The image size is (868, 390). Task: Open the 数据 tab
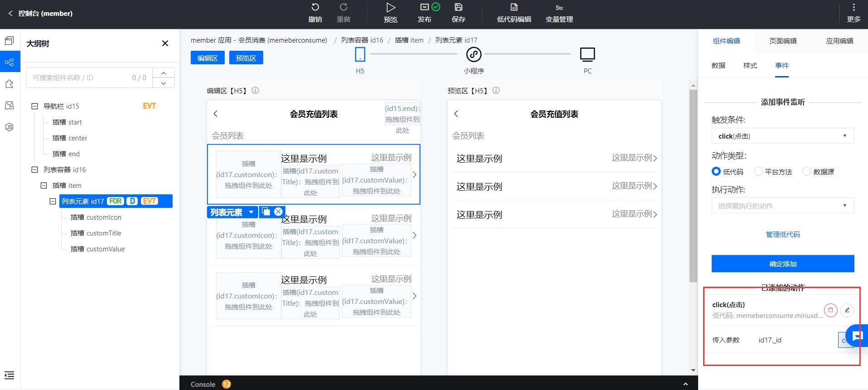(719, 66)
